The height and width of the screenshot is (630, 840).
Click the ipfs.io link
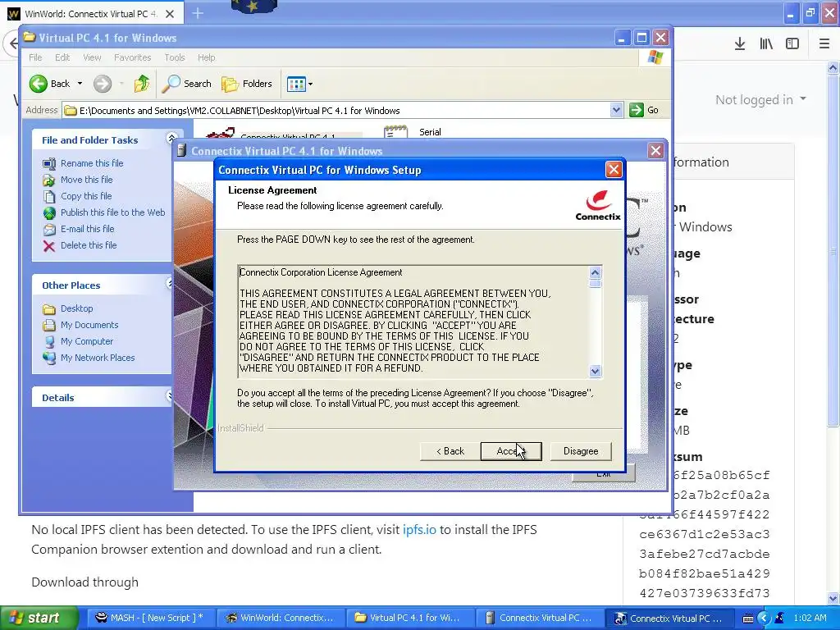point(419,530)
